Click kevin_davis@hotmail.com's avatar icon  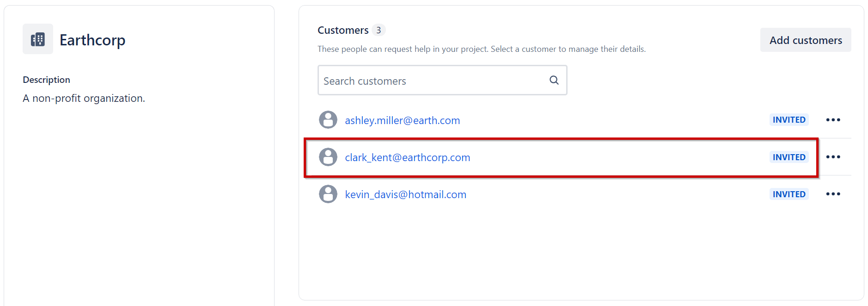click(x=328, y=194)
